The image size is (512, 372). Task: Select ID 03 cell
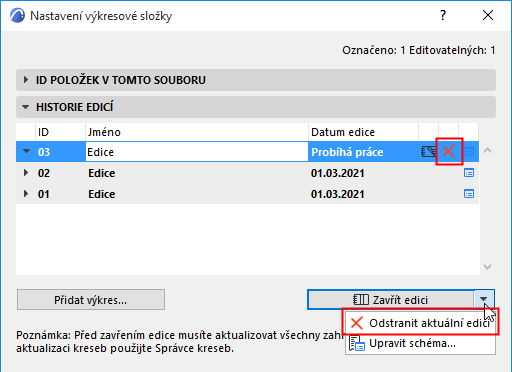44,152
